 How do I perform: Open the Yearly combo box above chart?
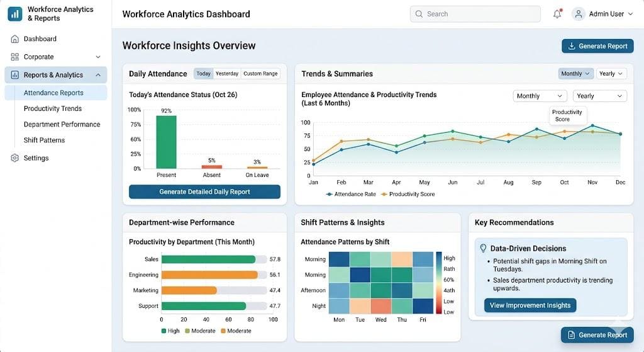599,96
